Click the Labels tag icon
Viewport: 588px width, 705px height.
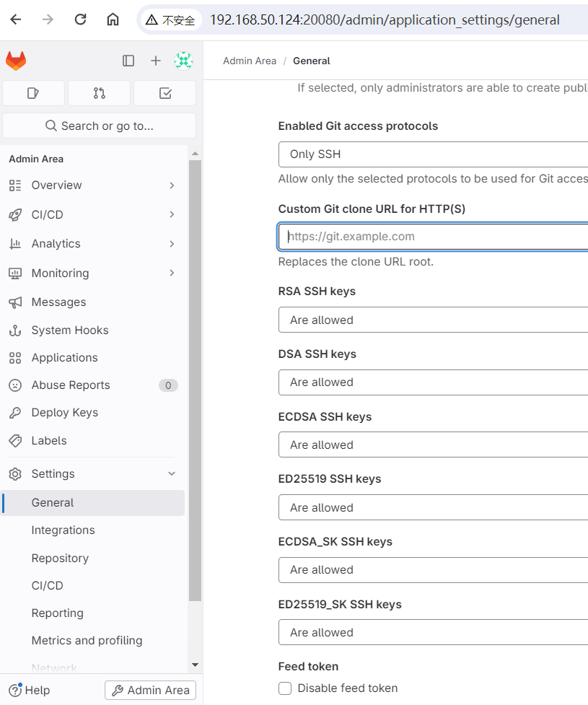(x=14, y=440)
